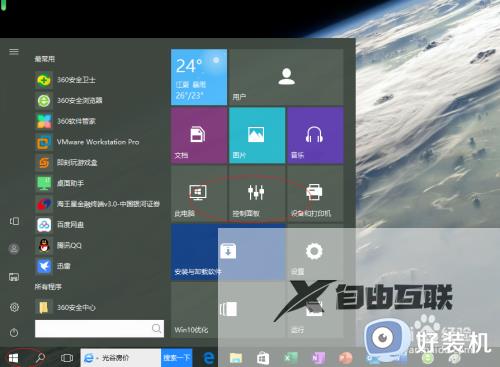Viewport: 500px width, 367px height.
Task: Open the teal 图片 pictures tile
Action: [257, 135]
